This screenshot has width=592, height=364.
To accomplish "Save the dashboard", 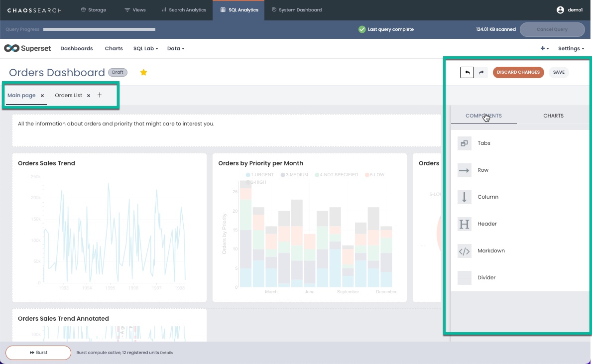I will pos(559,72).
